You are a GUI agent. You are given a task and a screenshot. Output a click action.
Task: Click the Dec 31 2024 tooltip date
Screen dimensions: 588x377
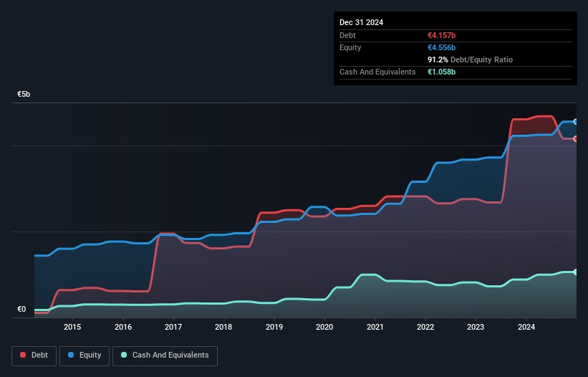click(x=362, y=22)
